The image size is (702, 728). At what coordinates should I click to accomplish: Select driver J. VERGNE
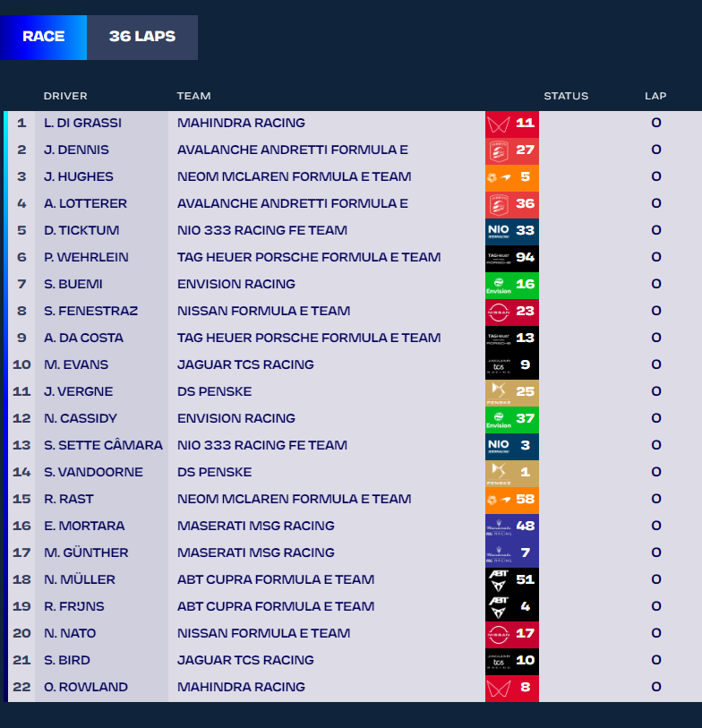78,392
